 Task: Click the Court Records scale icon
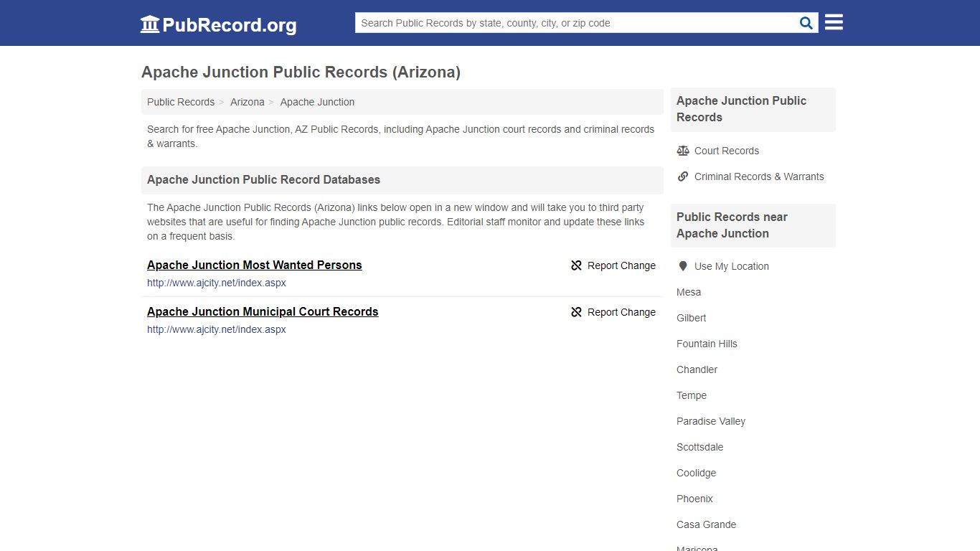point(683,151)
